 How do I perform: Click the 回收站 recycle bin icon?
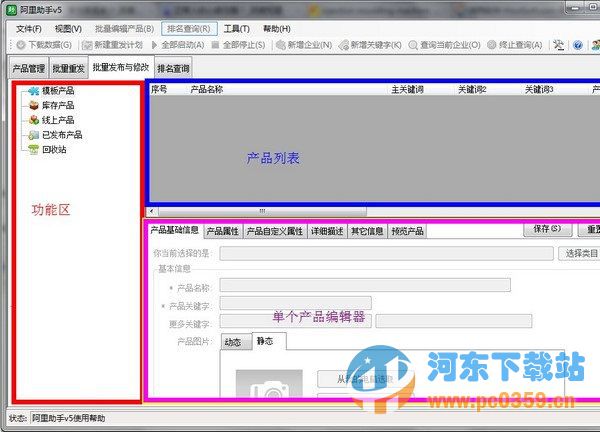point(34,149)
